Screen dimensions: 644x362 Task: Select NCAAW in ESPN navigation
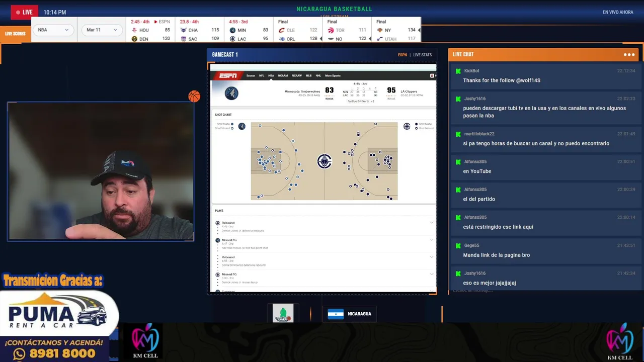[297, 75]
